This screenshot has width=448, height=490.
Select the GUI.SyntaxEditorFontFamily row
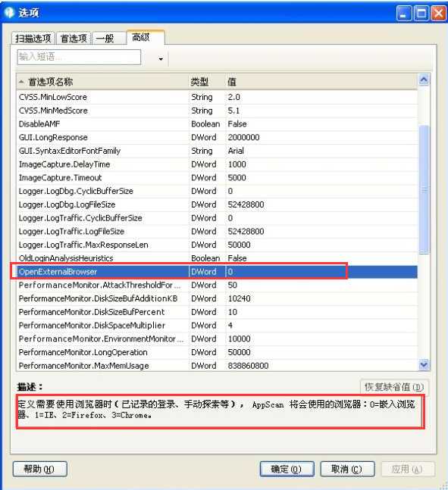pos(217,151)
